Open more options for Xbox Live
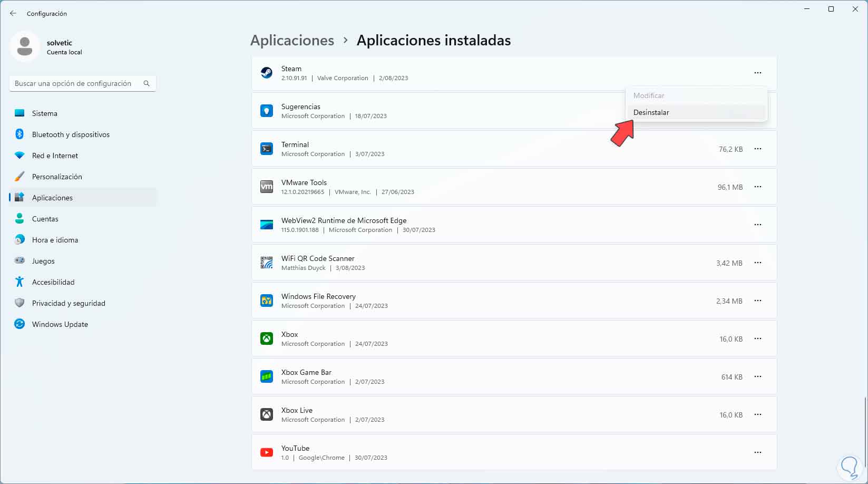The height and width of the screenshot is (484, 868). tap(758, 414)
